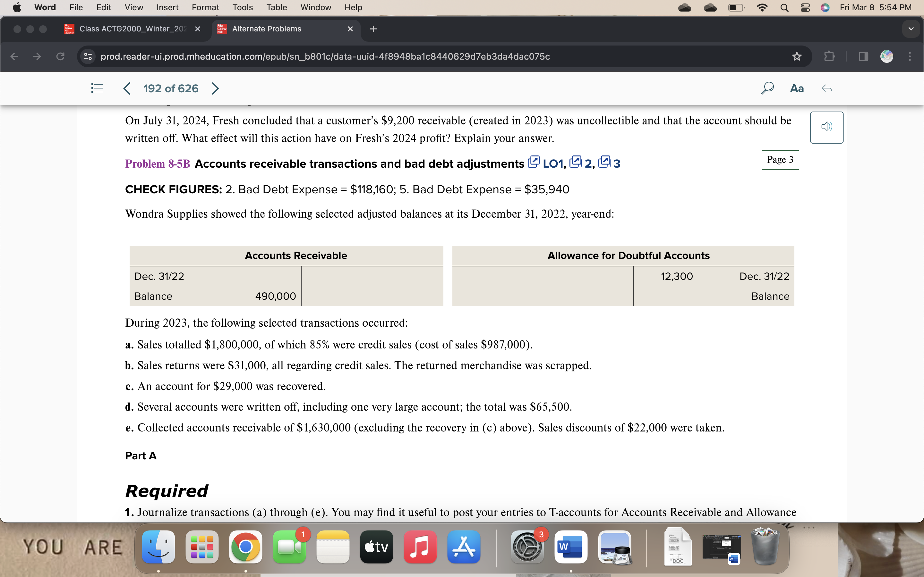Open the Aa text display settings
The width and height of the screenshot is (924, 577).
click(x=797, y=88)
